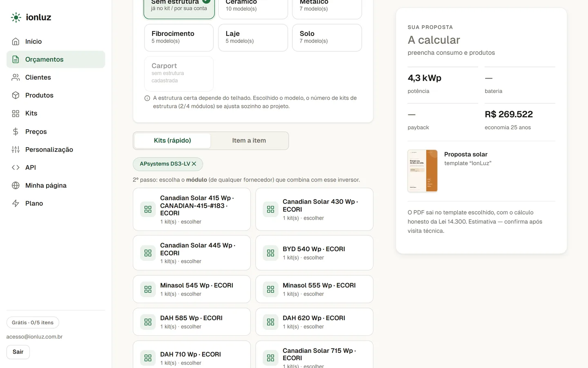Select the Fibrocimento structure option
Image resolution: width=588 pixels, height=368 pixels.
coord(179,38)
